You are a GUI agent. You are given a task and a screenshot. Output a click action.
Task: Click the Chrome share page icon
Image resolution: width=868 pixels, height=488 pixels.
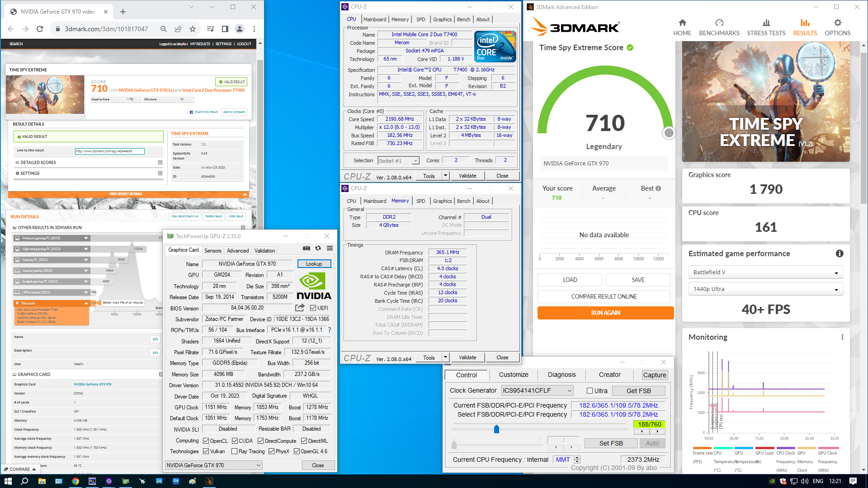(178, 29)
